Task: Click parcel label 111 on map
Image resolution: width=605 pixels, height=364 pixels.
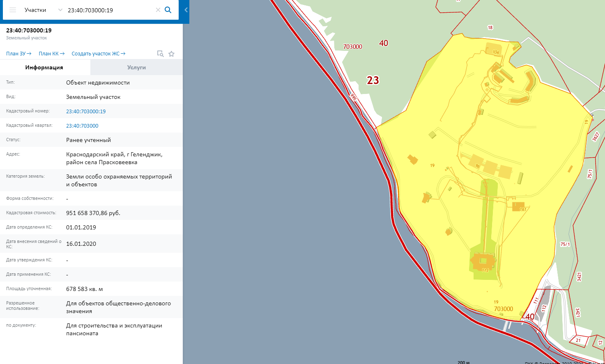Action: coord(536,300)
